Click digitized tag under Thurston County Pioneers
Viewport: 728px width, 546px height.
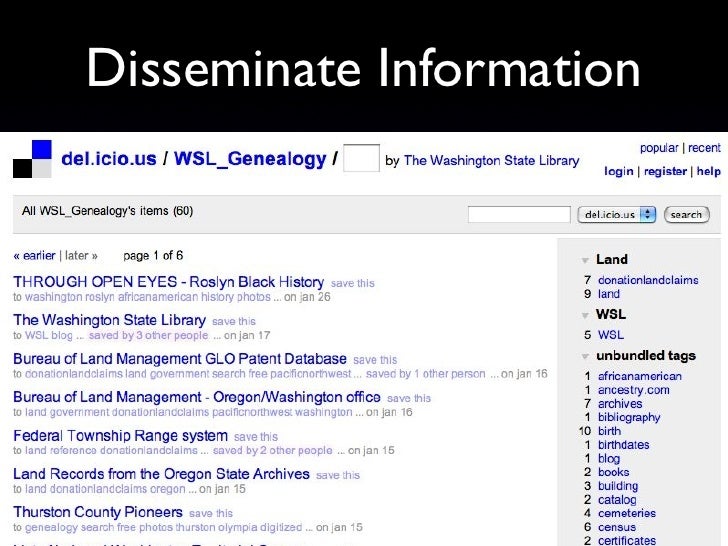(281, 527)
